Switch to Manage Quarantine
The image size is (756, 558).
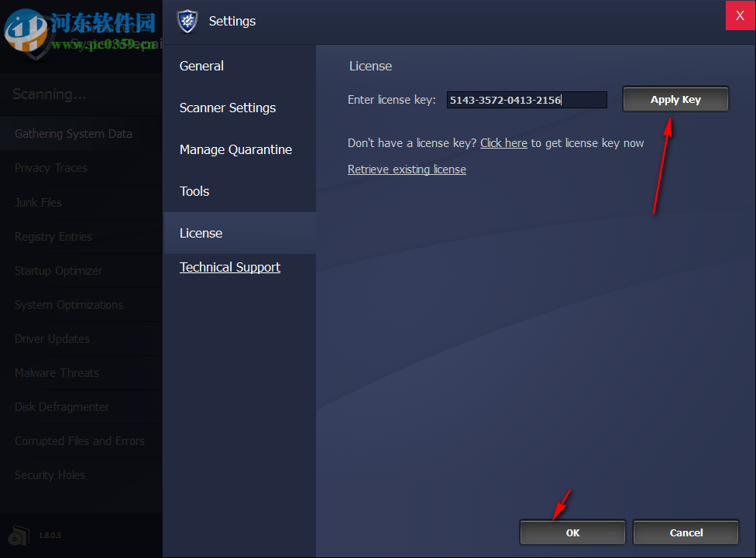(235, 149)
